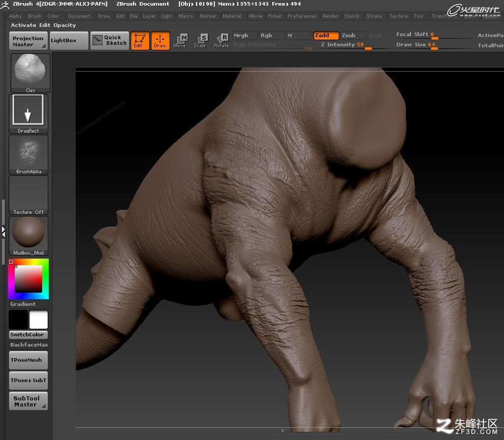This screenshot has width=504, height=440.
Task: Toggle Mrgb painting mode
Action: pos(244,36)
